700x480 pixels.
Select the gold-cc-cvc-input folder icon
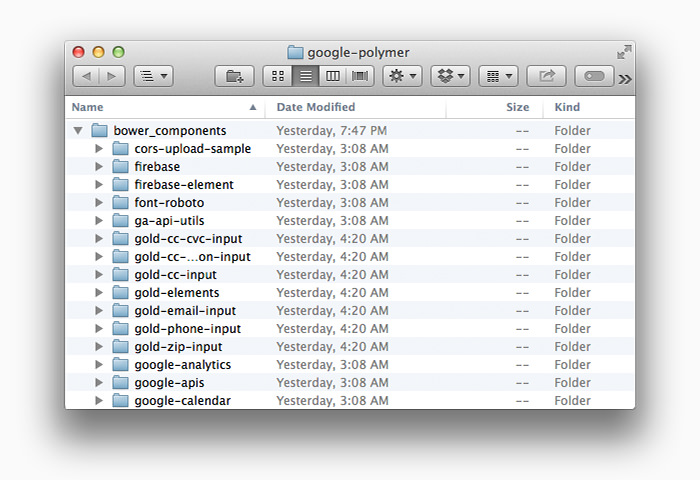click(120, 238)
